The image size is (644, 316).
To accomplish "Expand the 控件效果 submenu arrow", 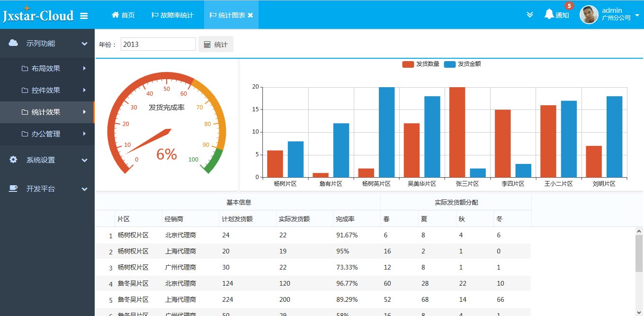I will 84,90.
